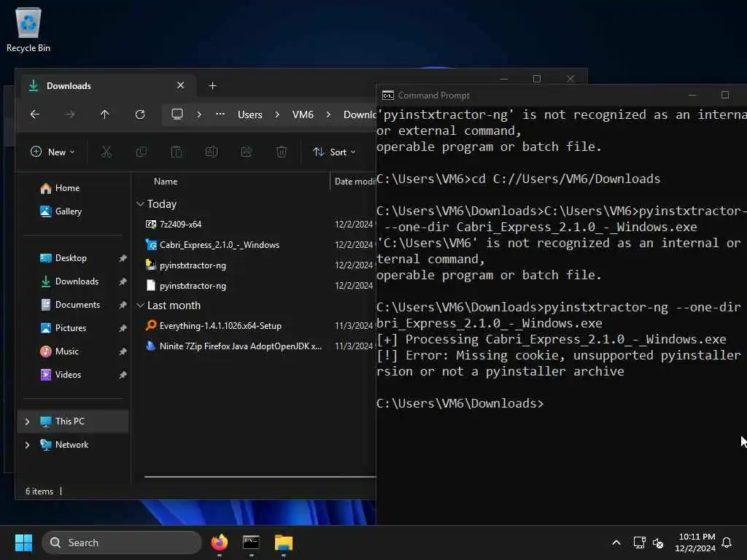Image resolution: width=747 pixels, height=560 pixels.
Task: Open the clock and date flyout
Action: pos(695,542)
